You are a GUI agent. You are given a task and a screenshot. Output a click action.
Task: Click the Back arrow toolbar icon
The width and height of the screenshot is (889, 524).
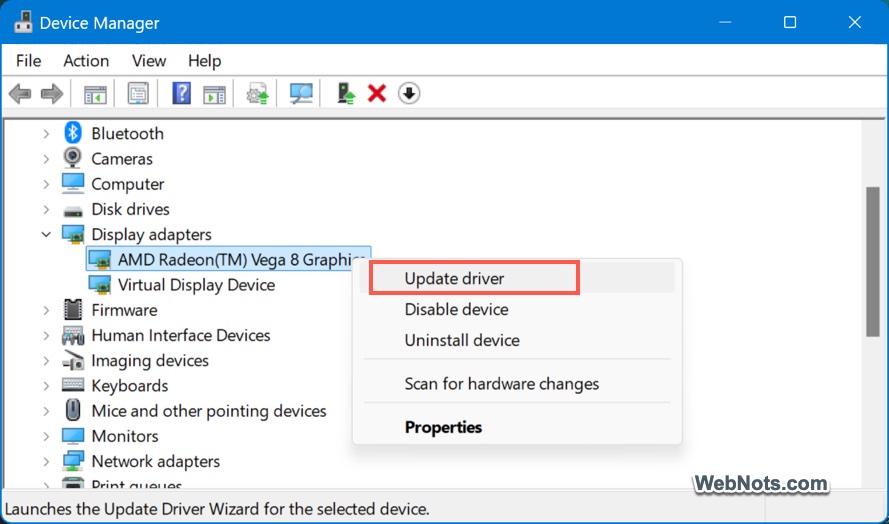[x=20, y=94]
